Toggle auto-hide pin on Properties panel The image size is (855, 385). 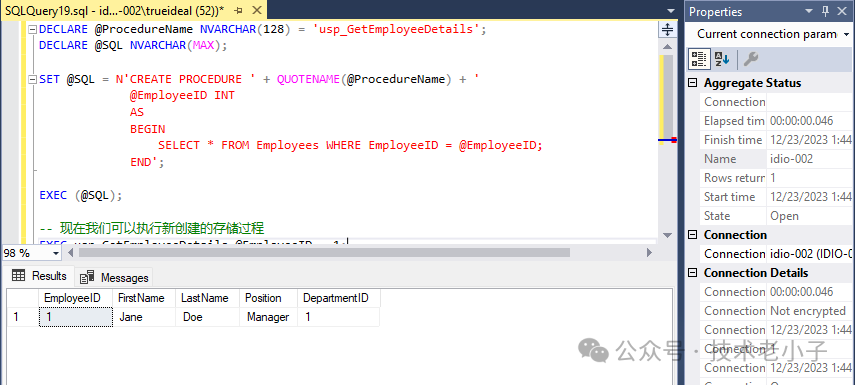(826, 11)
